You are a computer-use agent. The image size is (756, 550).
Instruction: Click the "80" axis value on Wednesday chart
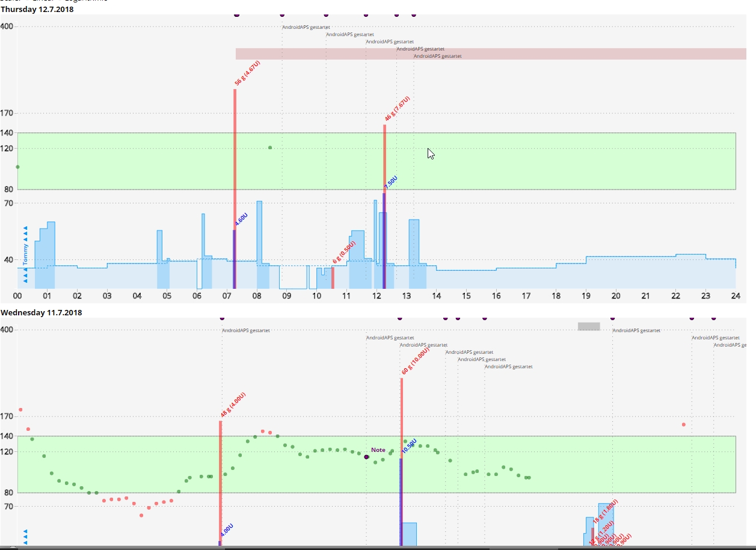pos(9,492)
